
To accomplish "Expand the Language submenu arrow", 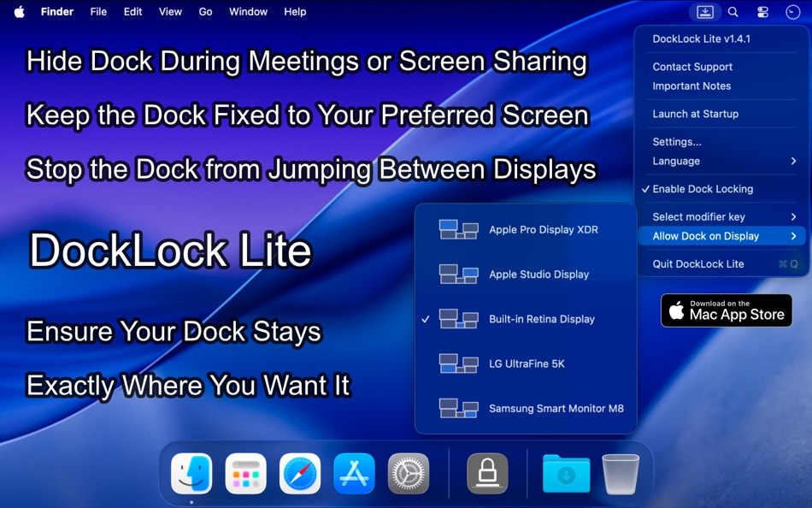I will (793, 161).
